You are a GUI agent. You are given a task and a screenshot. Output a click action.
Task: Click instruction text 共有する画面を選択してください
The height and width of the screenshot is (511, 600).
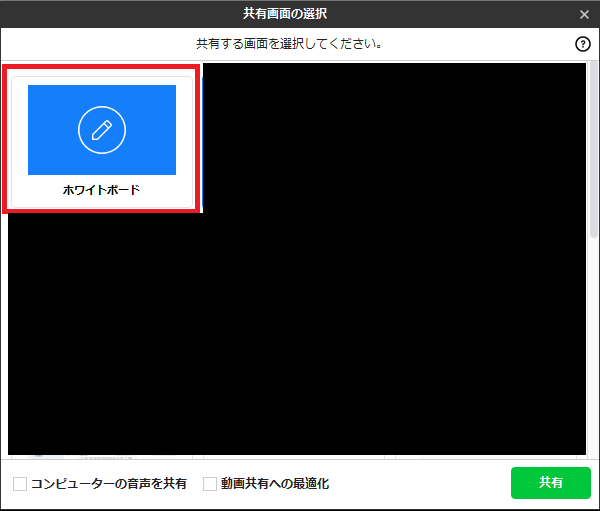click(x=290, y=44)
